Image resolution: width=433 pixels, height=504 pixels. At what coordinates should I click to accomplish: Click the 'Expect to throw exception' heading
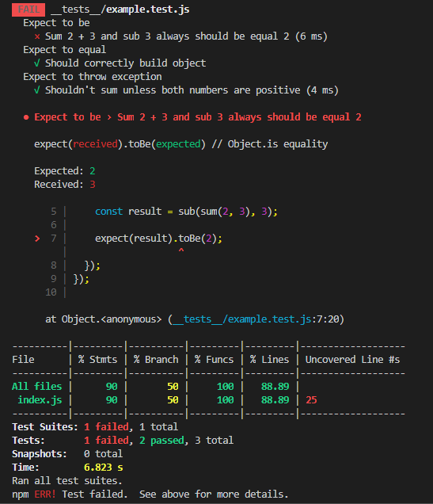pyautogui.click(x=93, y=77)
